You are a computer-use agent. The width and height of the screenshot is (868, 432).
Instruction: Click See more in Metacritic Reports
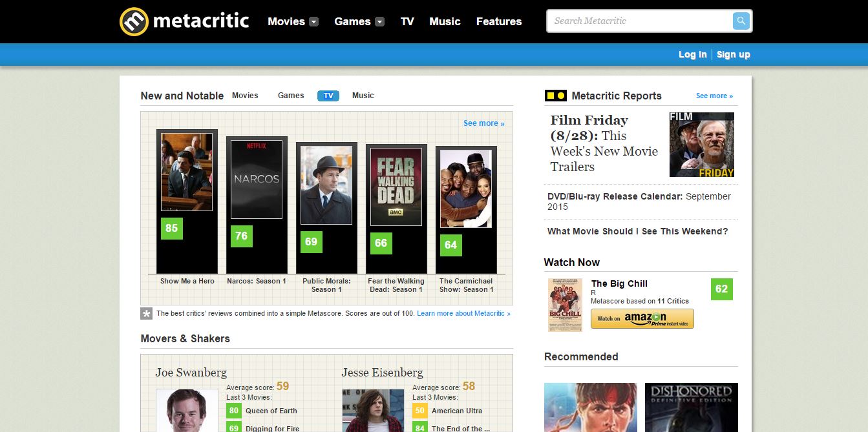point(714,96)
